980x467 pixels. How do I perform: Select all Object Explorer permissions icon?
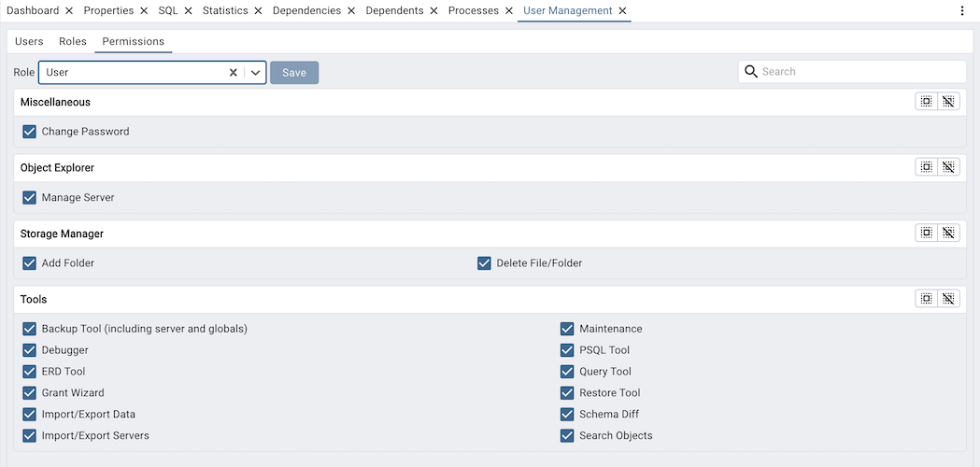(926, 167)
